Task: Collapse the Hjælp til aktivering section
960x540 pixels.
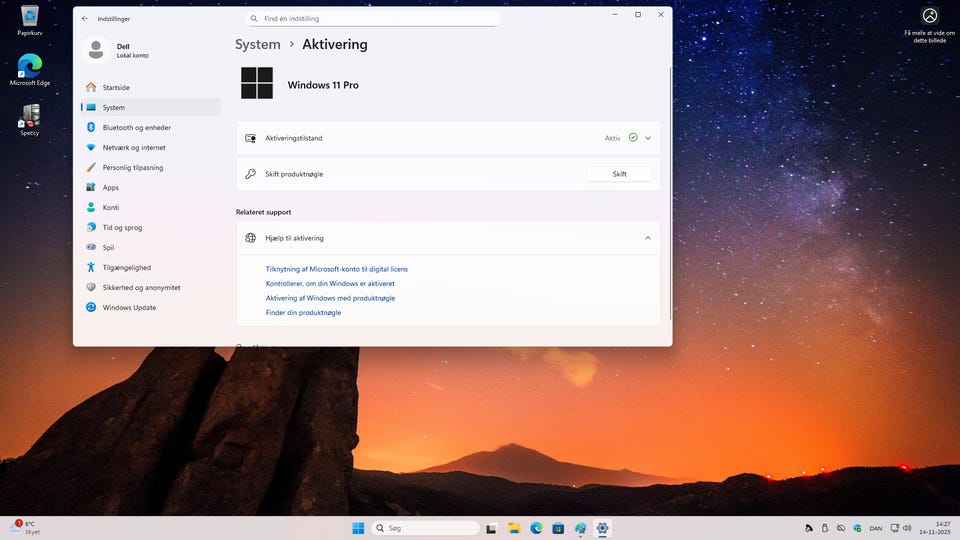Action: (x=648, y=238)
